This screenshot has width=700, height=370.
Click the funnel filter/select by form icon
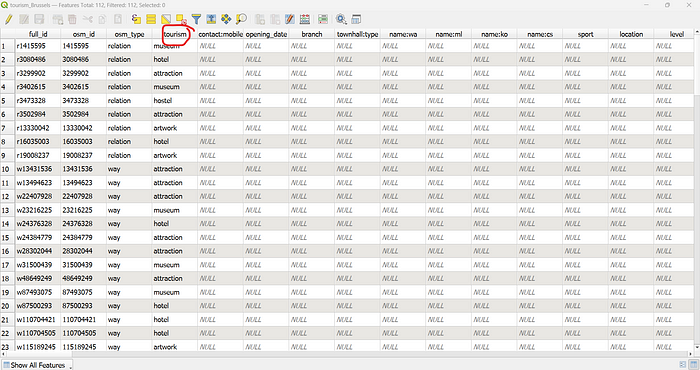tap(196, 19)
